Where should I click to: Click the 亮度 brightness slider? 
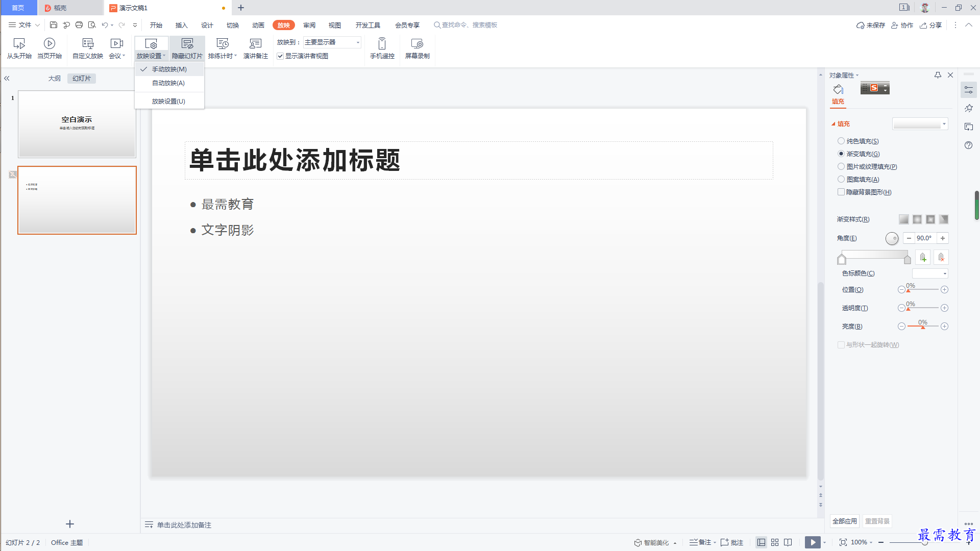[x=923, y=327]
